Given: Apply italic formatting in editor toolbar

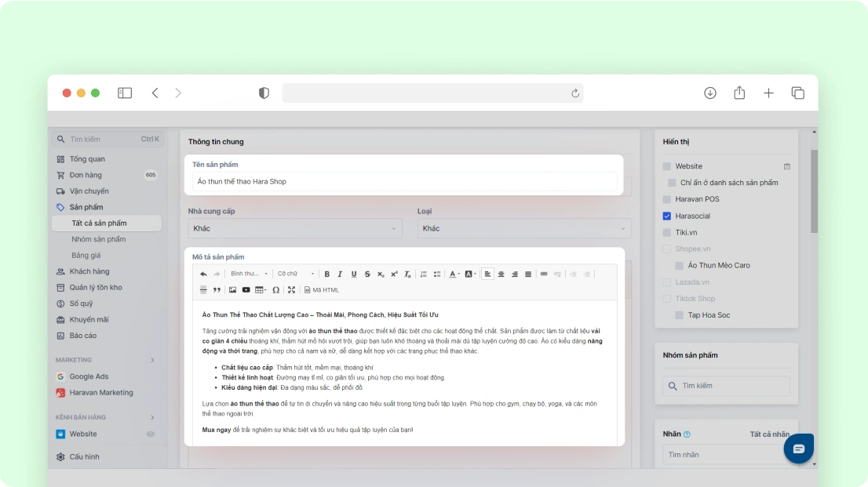Looking at the screenshot, I should [x=340, y=274].
